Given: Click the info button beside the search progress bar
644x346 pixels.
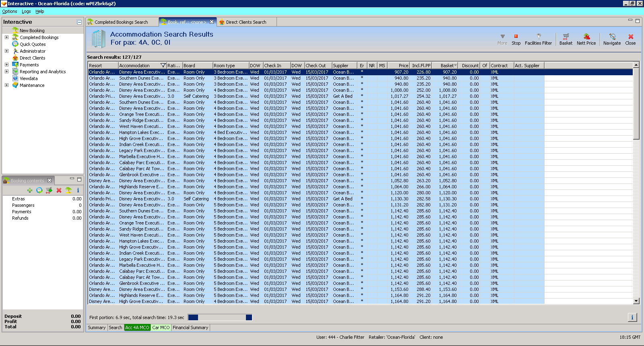Looking at the screenshot, I should point(632,317).
